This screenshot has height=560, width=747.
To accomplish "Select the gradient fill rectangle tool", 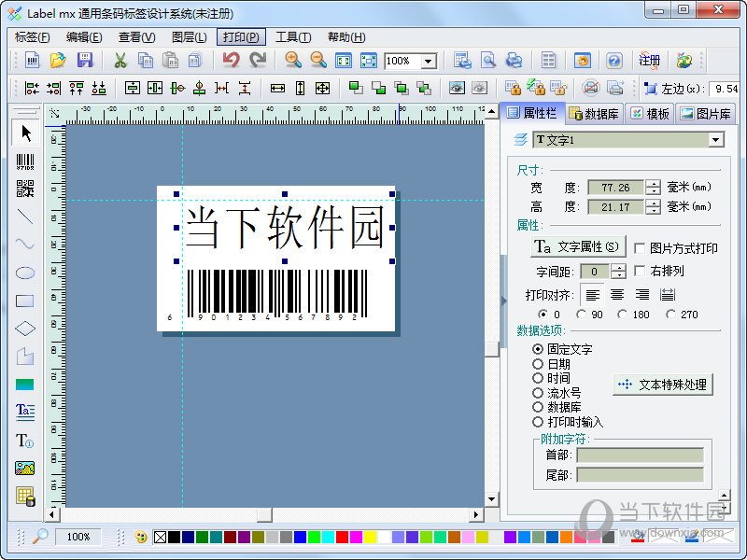I will point(25,385).
